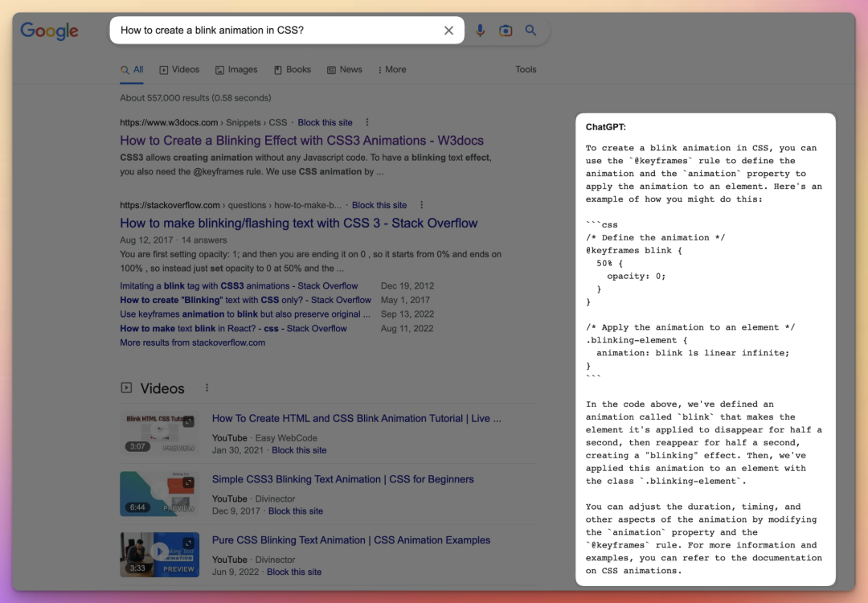This screenshot has height=603, width=868.
Task: Switch to the Videos tab
Action: pyautogui.click(x=179, y=70)
